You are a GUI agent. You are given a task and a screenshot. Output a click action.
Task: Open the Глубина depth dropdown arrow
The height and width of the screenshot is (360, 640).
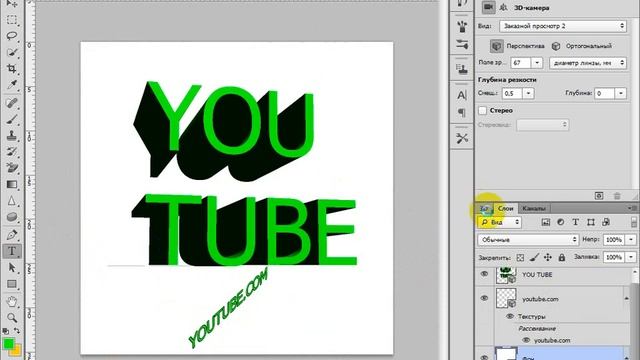pyautogui.click(x=621, y=93)
